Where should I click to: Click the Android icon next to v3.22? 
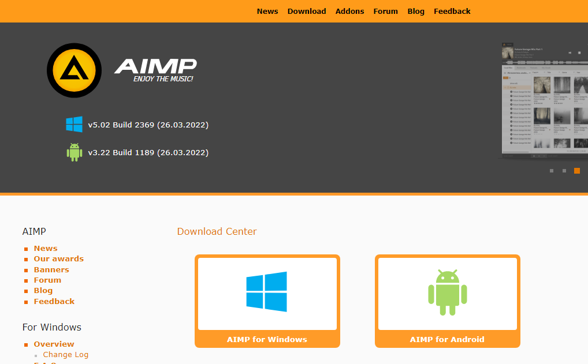point(75,152)
